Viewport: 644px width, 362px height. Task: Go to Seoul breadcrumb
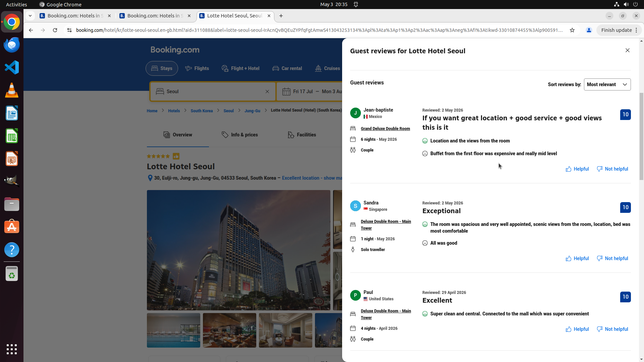[x=228, y=111]
